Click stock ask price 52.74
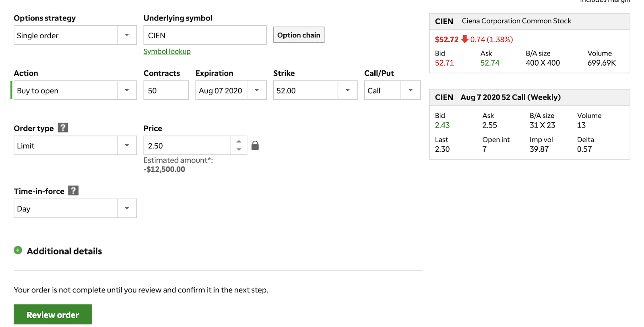The width and height of the screenshot is (644, 327). click(x=490, y=63)
